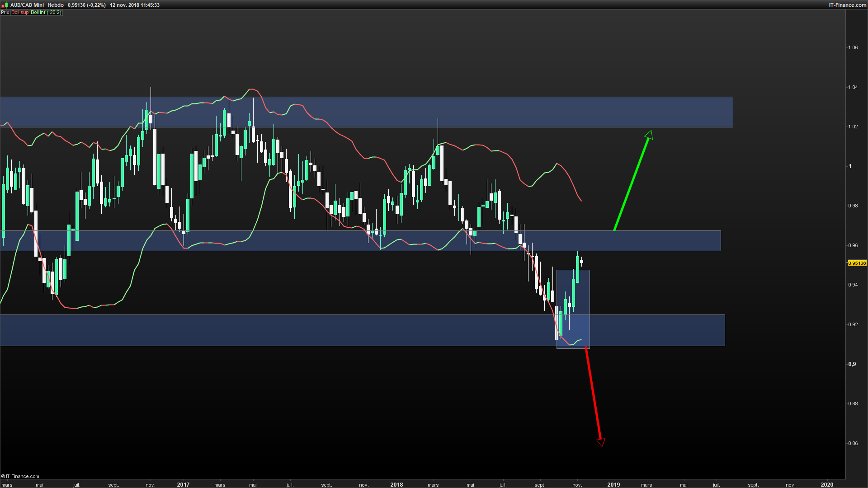Click the 'Hebdo' timeframe label

click(x=56, y=5)
